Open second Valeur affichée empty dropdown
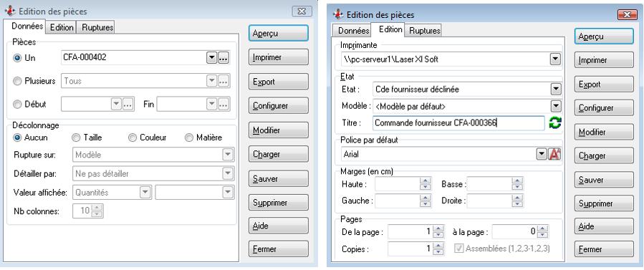 pos(228,192)
